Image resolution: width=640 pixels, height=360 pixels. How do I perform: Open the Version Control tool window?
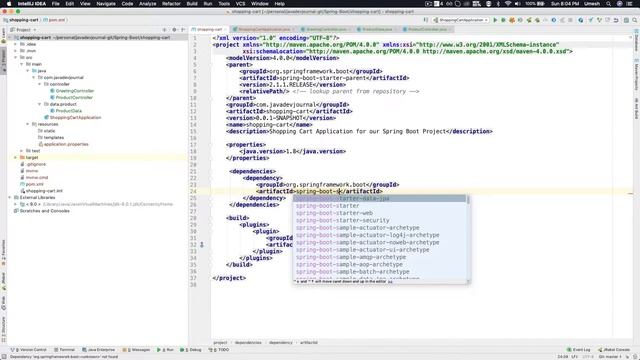pos(29,350)
